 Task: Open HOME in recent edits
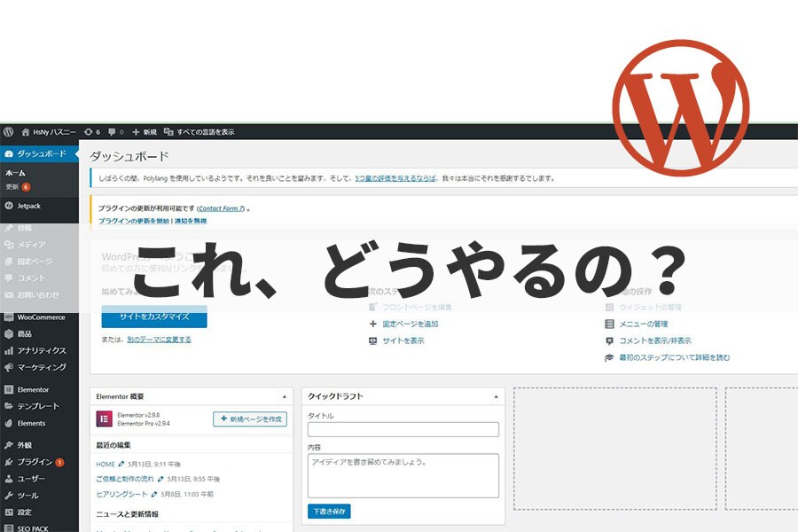pyautogui.click(x=106, y=465)
